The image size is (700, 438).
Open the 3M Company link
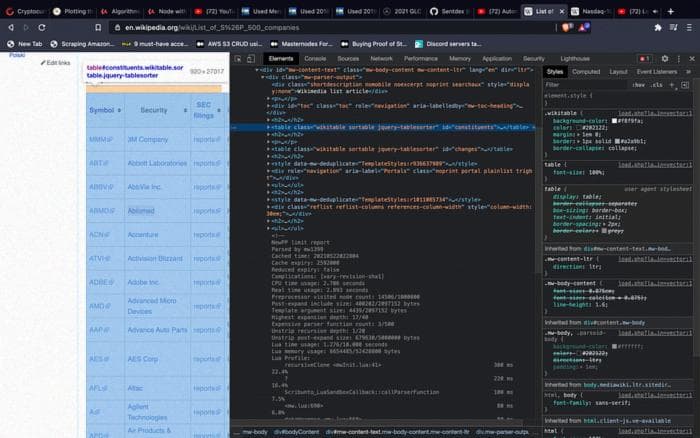(148, 140)
